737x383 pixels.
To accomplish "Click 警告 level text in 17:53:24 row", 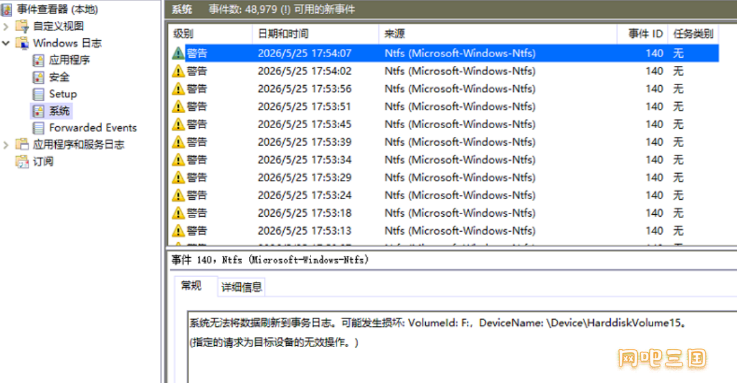I will pos(197,195).
